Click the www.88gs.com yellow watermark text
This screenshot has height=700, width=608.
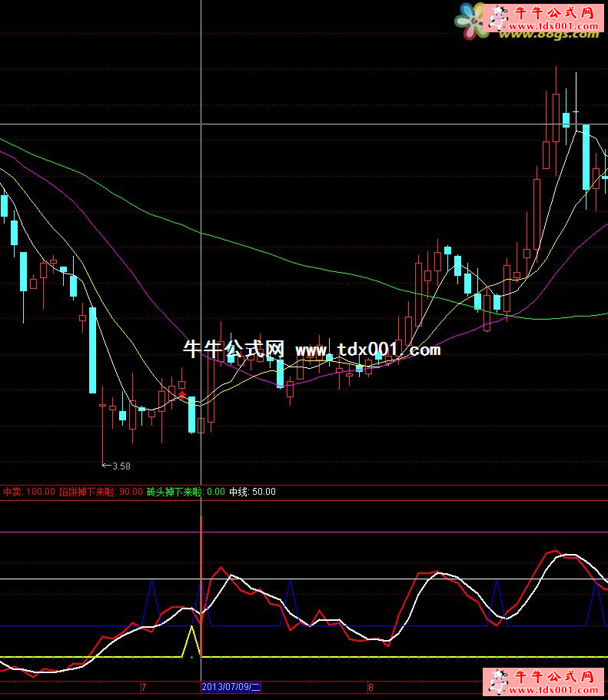547,35
